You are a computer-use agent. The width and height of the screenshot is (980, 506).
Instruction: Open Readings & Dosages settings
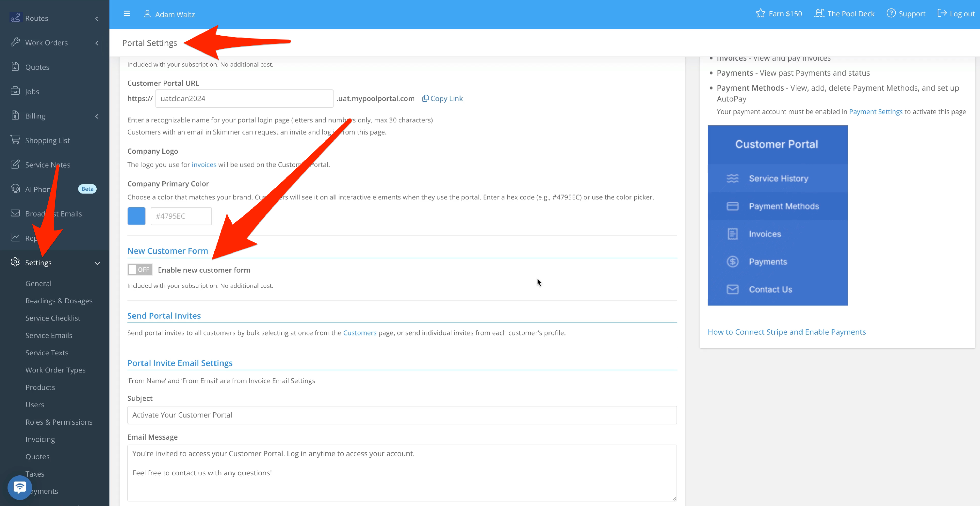click(58, 301)
